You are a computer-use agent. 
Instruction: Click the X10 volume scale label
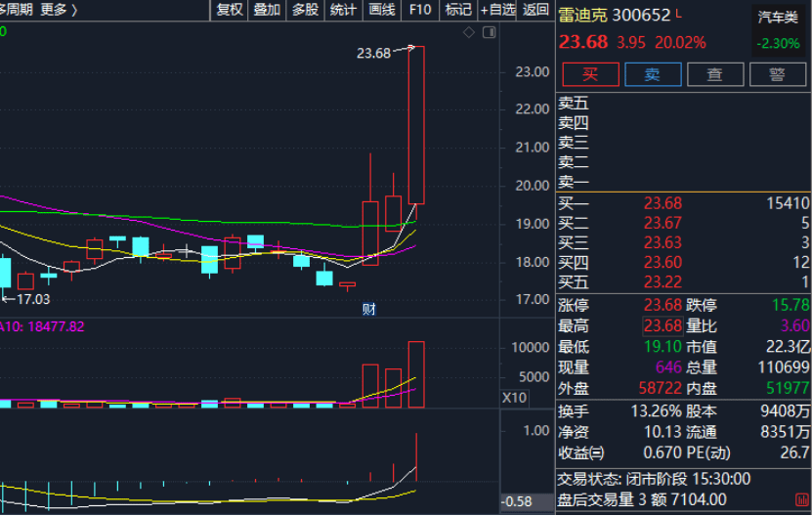tap(513, 397)
